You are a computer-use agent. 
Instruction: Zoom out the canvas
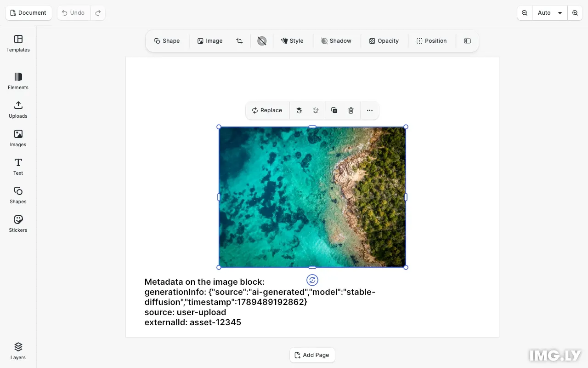[525, 13]
